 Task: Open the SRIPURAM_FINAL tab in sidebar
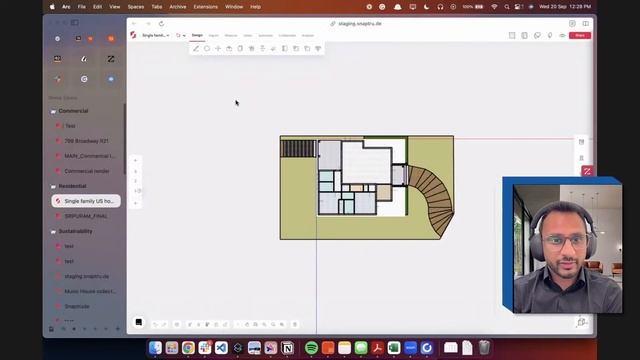click(x=86, y=216)
